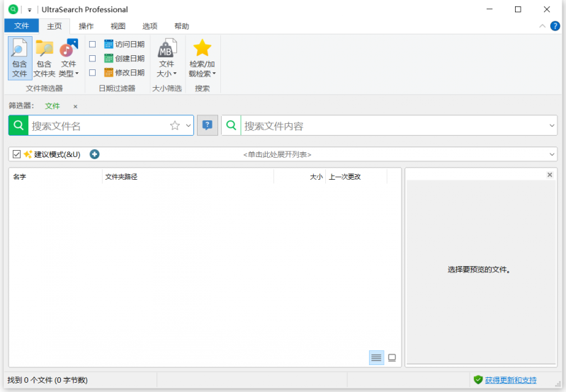Enable the 创建日期 checkbox

pos(92,59)
